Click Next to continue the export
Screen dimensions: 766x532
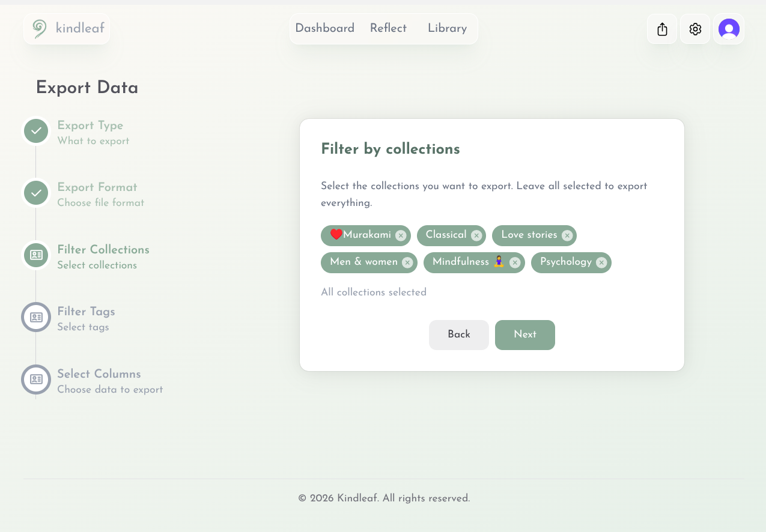tap(524, 334)
